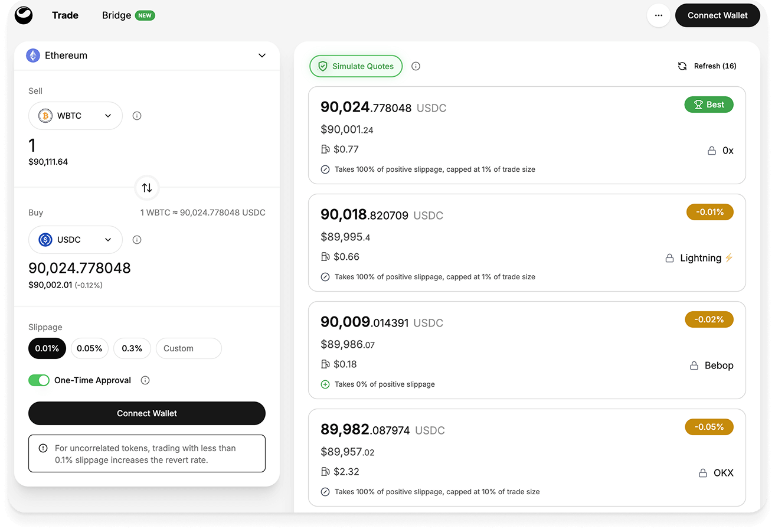Click the info icon beside Simulate Quotes
The height and width of the screenshot is (532, 775).
tap(416, 66)
